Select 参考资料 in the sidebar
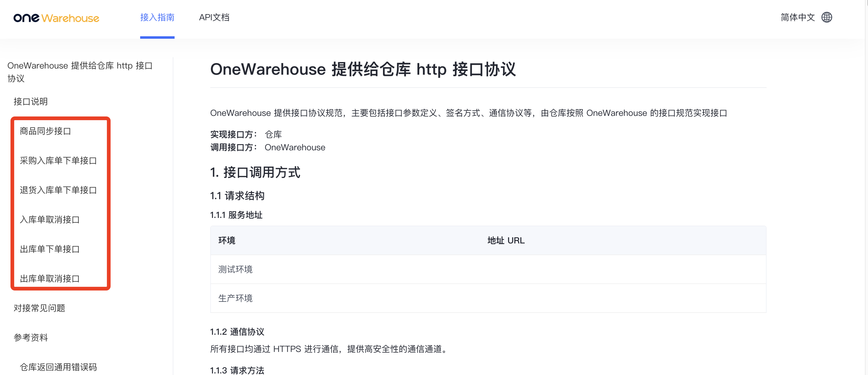The image size is (868, 375). pos(31,337)
